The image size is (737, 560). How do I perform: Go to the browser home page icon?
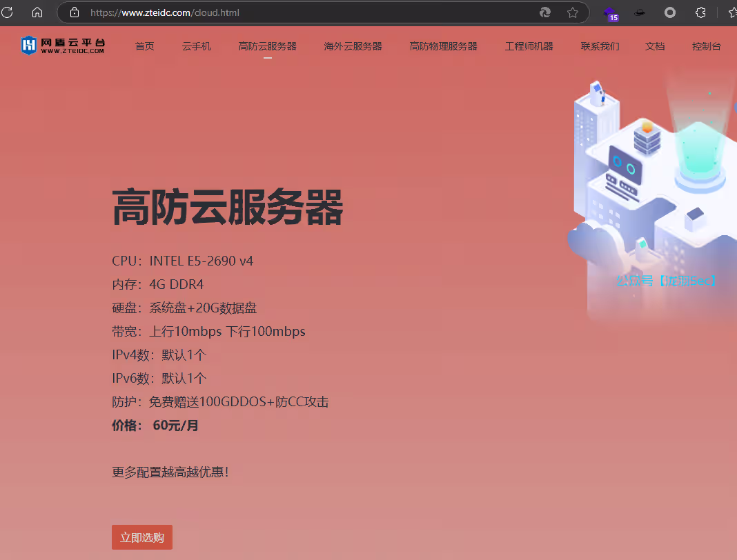pos(37,12)
